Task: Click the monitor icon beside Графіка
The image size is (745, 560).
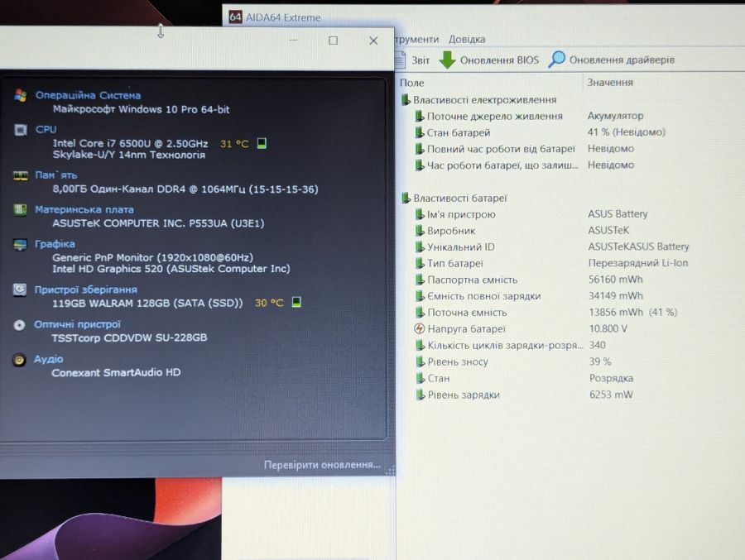Action: [x=20, y=245]
